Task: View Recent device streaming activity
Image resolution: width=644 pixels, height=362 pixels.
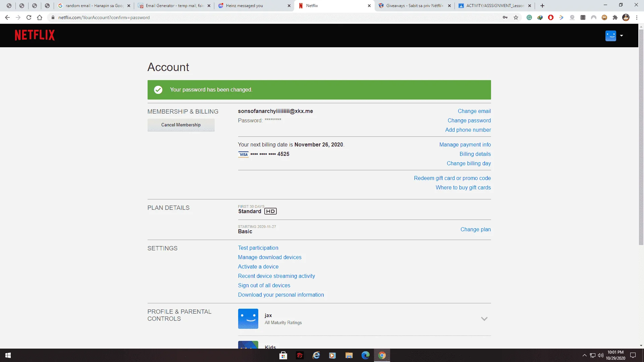Action: (x=276, y=276)
